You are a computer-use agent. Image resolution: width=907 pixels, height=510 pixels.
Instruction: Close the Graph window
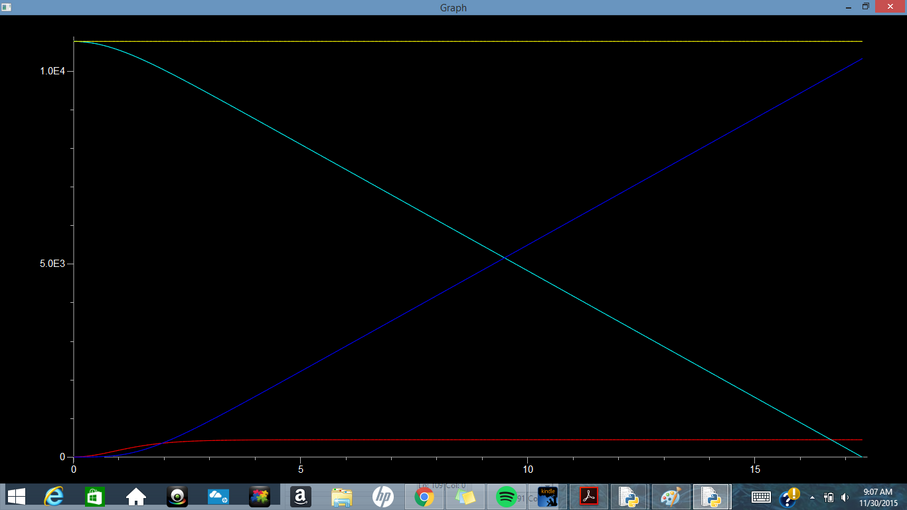[890, 7]
